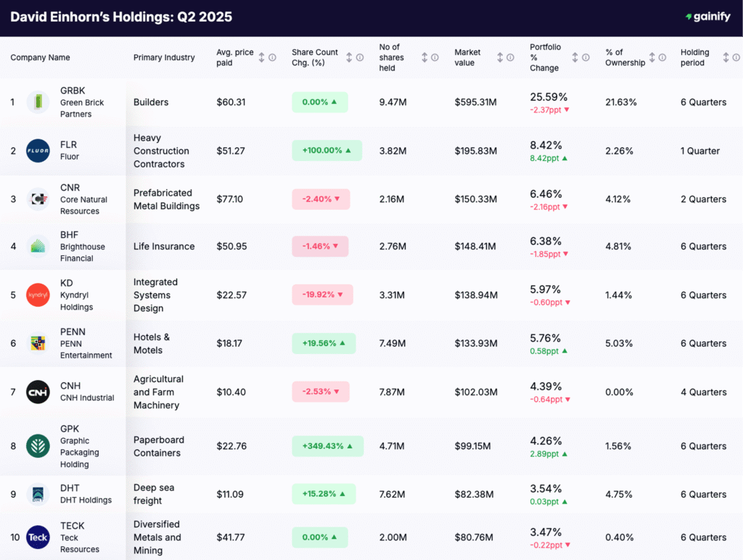Open info icon for No of shares held
The height and width of the screenshot is (560, 743).
click(x=435, y=57)
